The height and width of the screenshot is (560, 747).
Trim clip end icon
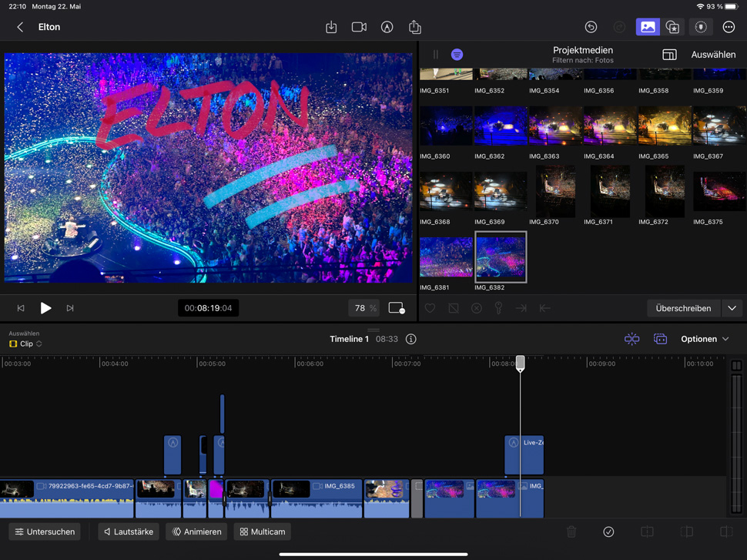click(726, 531)
